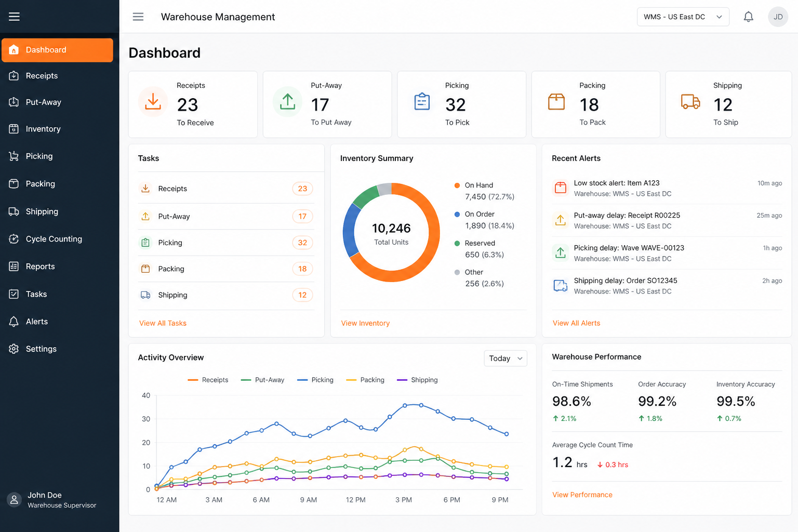This screenshot has height=532, width=798.
Task: Click the Picking task count badge 32
Action: coord(302,243)
